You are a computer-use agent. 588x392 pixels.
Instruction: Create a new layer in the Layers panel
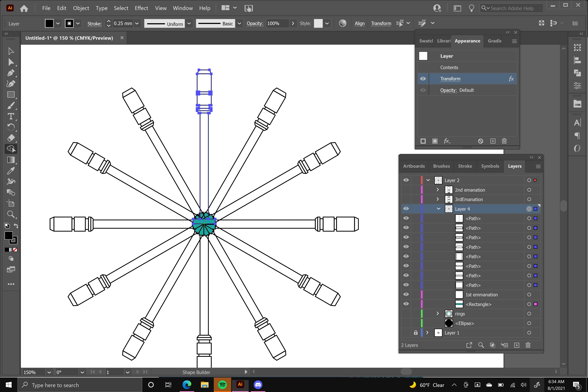point(517,345)
